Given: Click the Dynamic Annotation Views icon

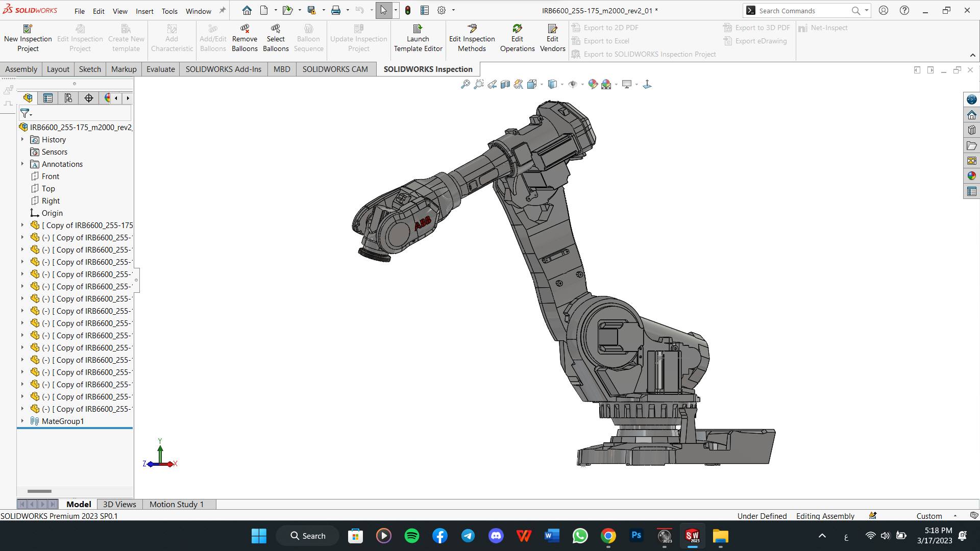Looking at the screenshot, I should (519, 84).
